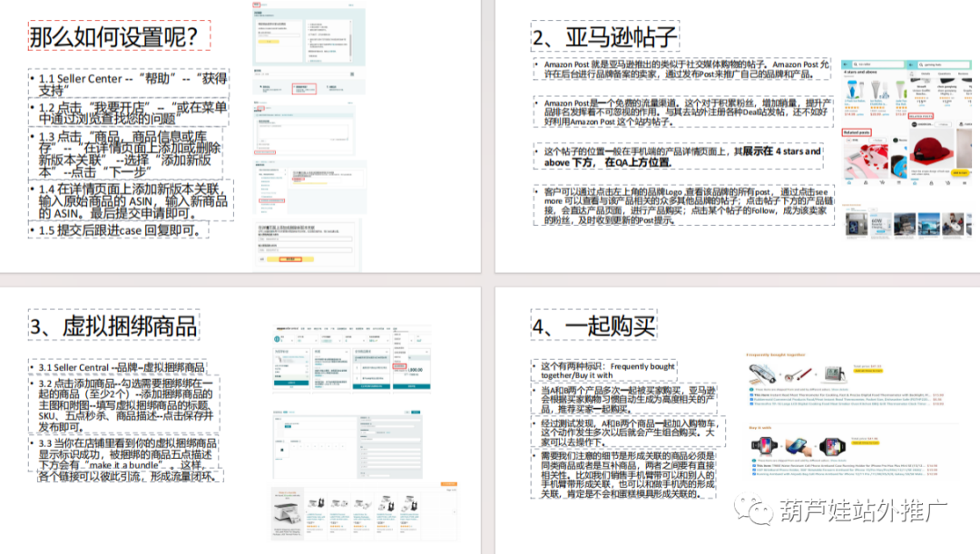
Task: Click the heading "2、亚马逊帖子"
Action: (x=604, y=36)
